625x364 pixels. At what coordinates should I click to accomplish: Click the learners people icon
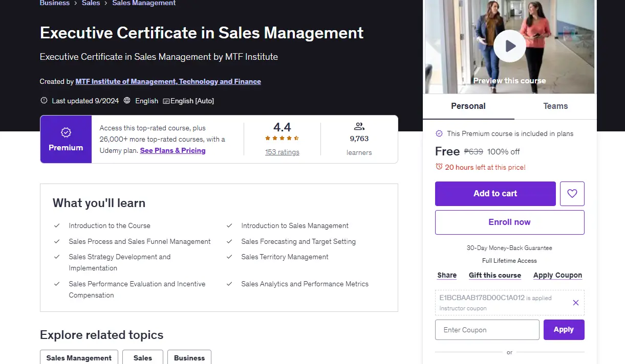coord(359,126)
